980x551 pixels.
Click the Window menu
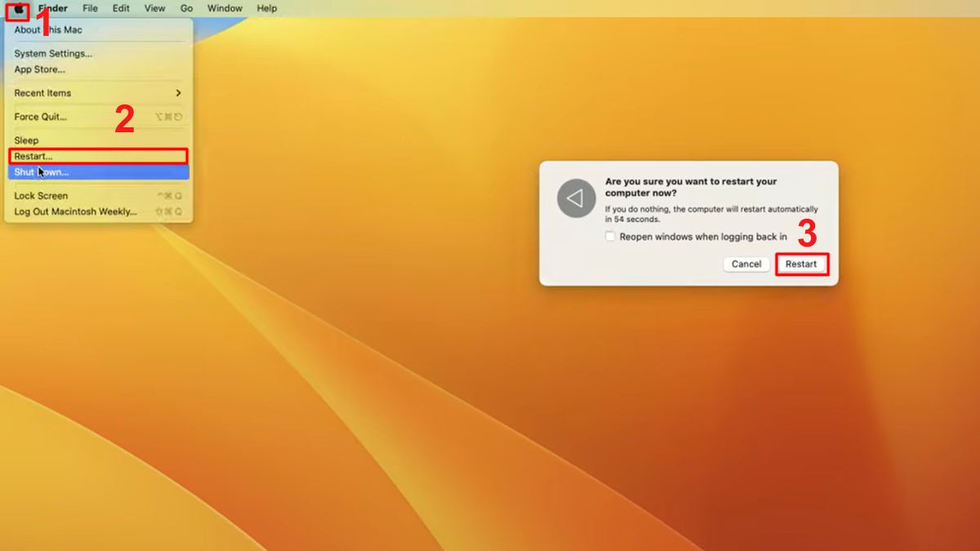click(224, 8)
